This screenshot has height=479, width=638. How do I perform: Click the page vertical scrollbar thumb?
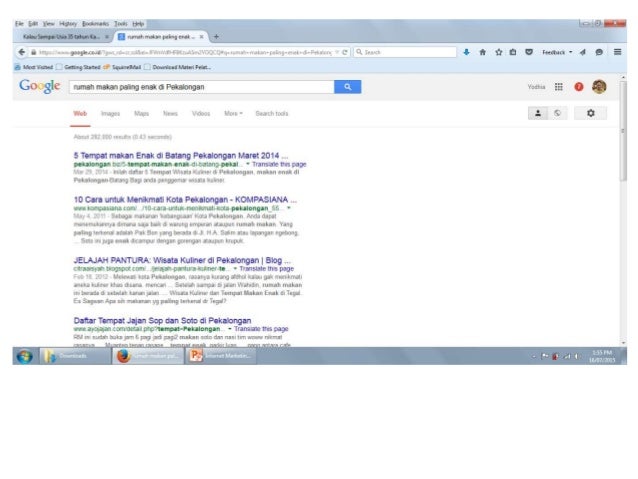(x=623, y=131)
